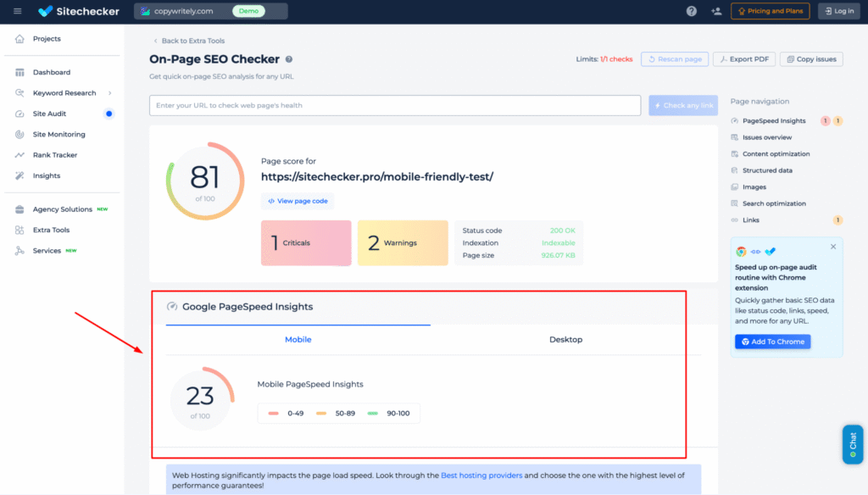The height and width of the screenshot is (495, 868).
Task: Open Site Audit in the sidebar
Action: point(49,114)
